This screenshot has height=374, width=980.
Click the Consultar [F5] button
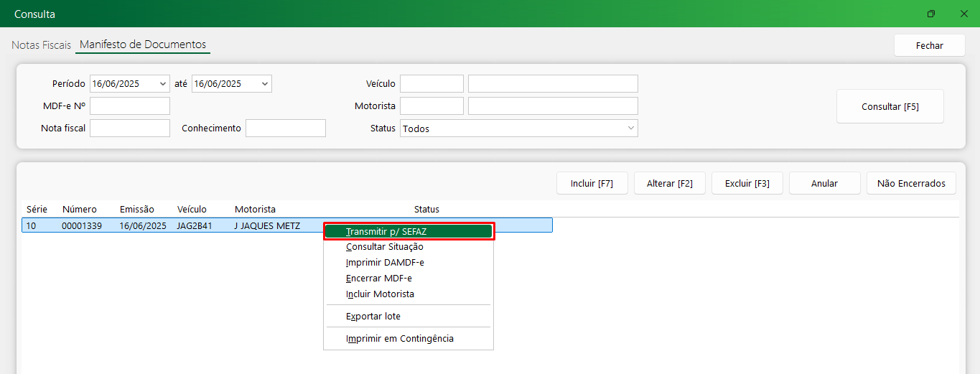point(890,106)
